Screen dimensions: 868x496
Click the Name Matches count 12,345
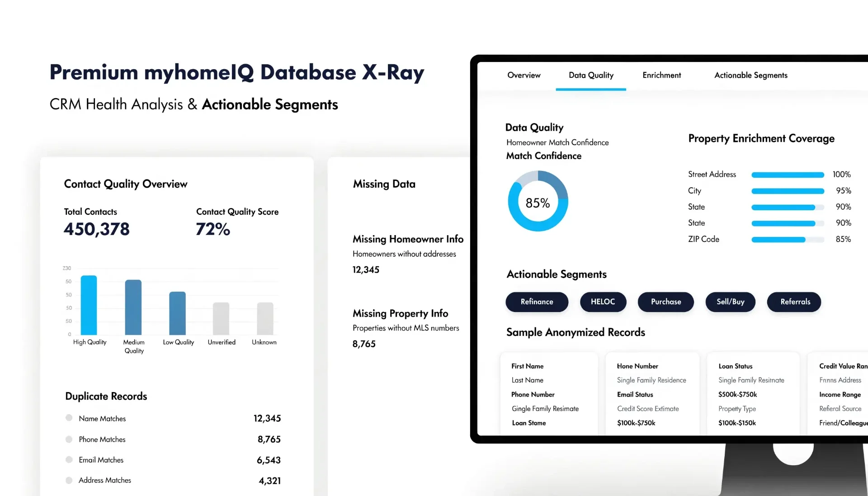coord(267,419)
